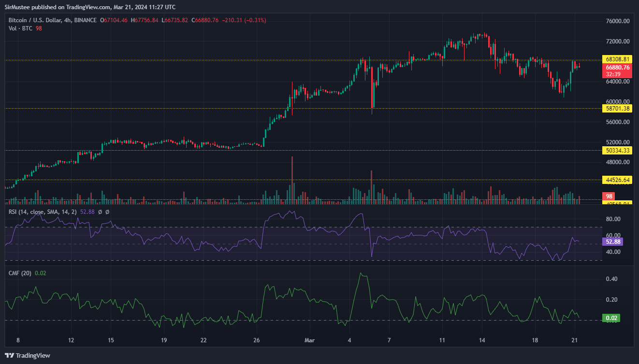Click the purple RSI axis label 52.88
The width and height of the screenshot is (639, 364).
[612, 241]
